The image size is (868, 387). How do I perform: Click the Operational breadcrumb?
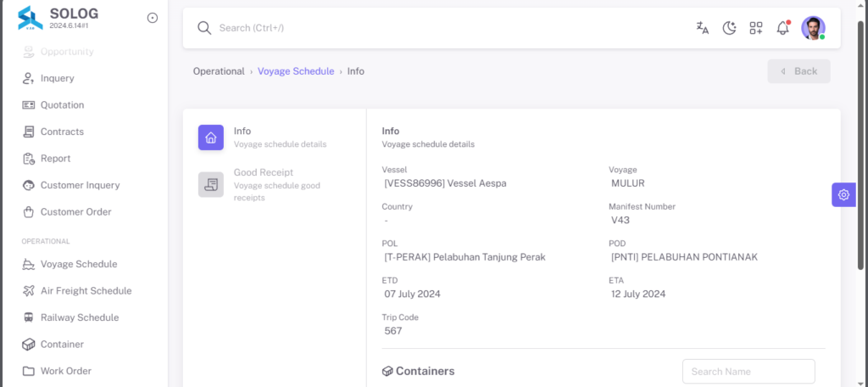pyautogui.click(x=219, y=71)
